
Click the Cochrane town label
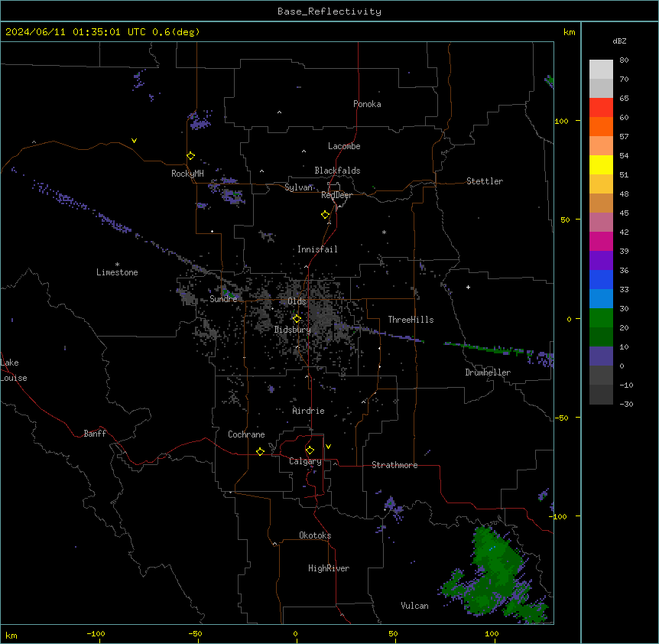pyautogui.click(x=246, y=434)
